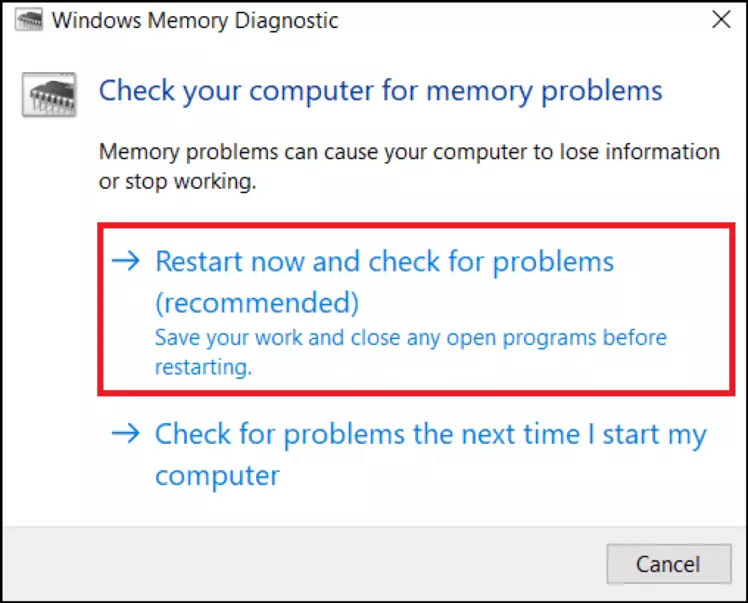Click the or stop working text line
Viewport: 748px width, 603px height.
(178, 183)
